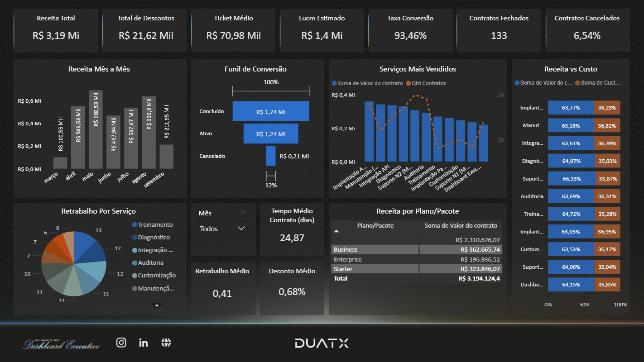Click the Dashboard Executivo logo
The width and height of the screenshot is (644, 362).
pyautogui.click(x=61, y=344)
